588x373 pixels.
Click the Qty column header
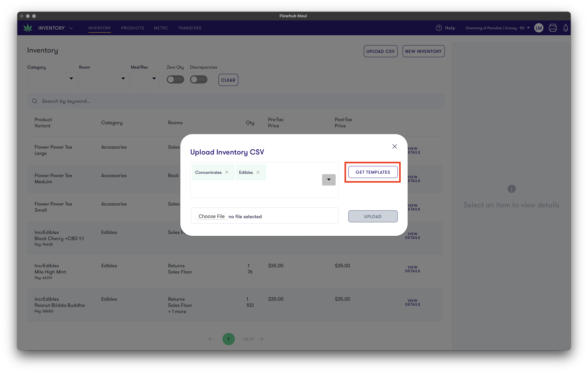250,123
